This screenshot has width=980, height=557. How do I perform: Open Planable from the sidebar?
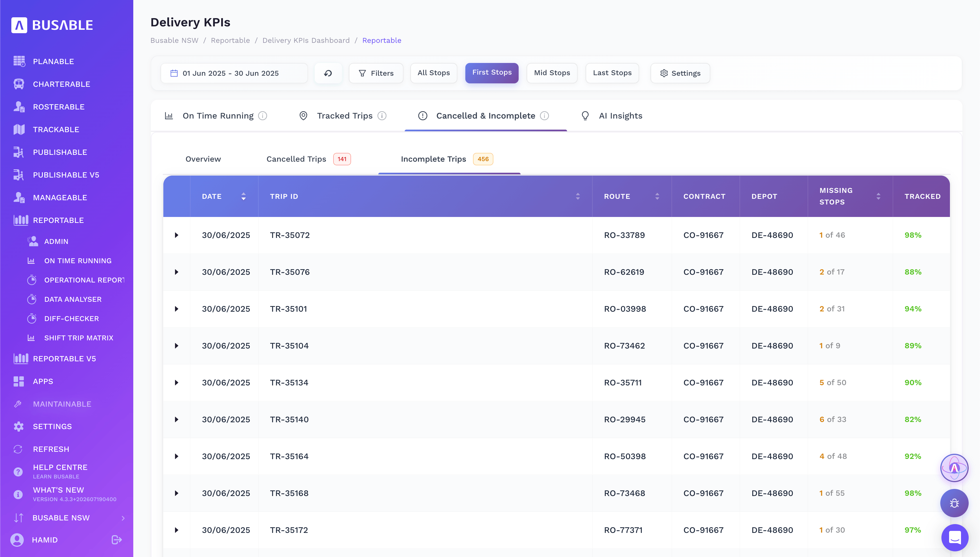point(53,61)
